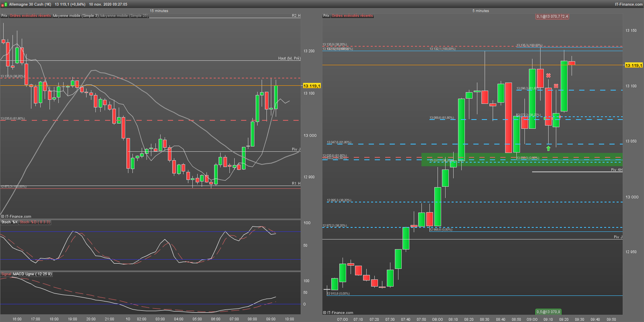The image size is (644, 322).
Task: Select Prix label on the 15-minute chart
Action: point(4,16)
